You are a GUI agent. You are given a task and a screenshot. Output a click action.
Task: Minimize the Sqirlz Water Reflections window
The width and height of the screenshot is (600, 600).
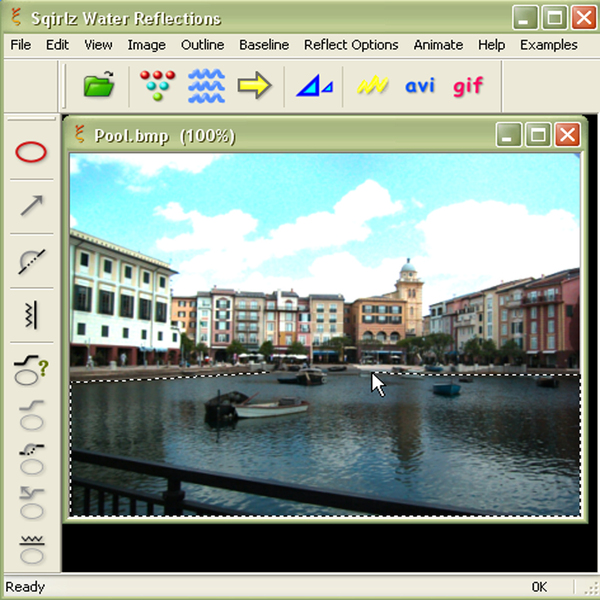click(x=525, y=18)
